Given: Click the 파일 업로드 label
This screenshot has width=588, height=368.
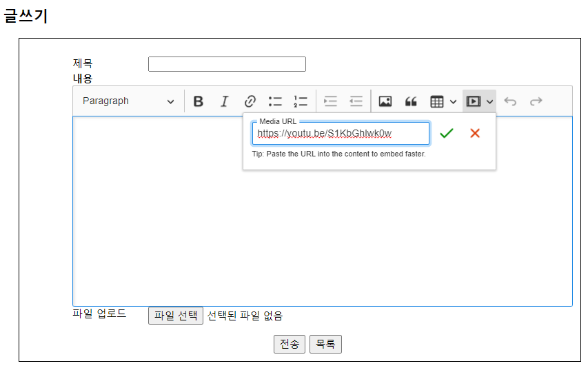Looking at the screenshot, I should (99, 314).
